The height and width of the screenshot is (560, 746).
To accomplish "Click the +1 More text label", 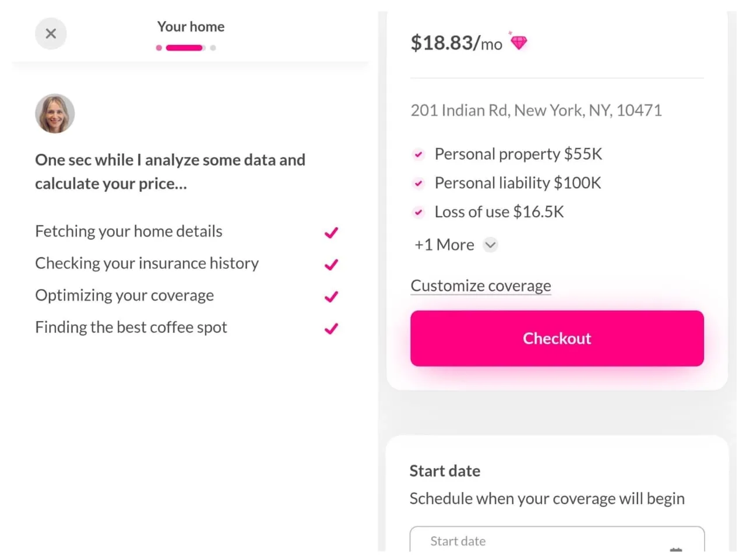I will 444,245.
